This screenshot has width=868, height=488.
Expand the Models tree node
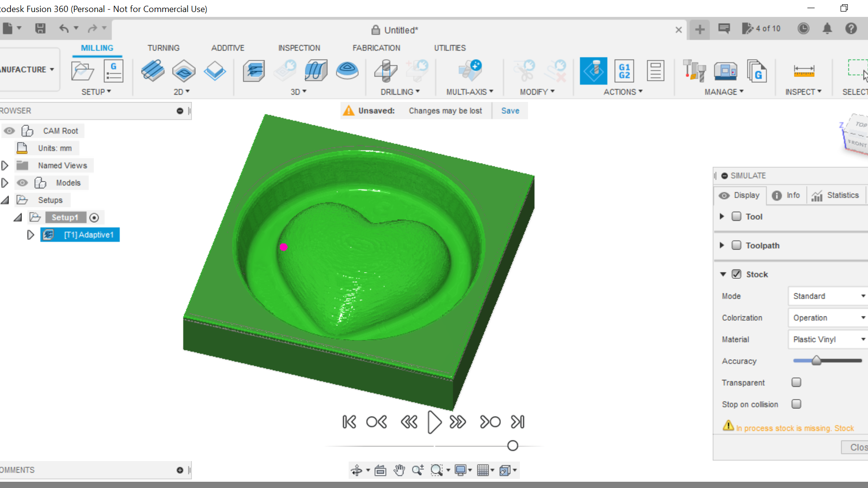(x=5, y=183)
